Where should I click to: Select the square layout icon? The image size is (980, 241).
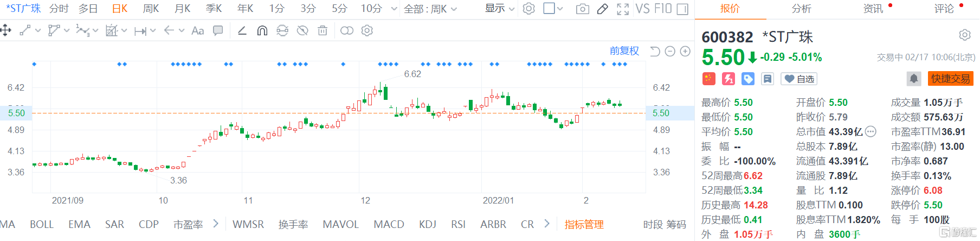point(549,9)
